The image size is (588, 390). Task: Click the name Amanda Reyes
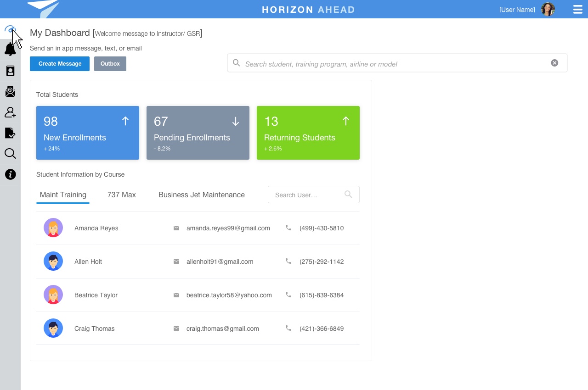pos(96,228)
